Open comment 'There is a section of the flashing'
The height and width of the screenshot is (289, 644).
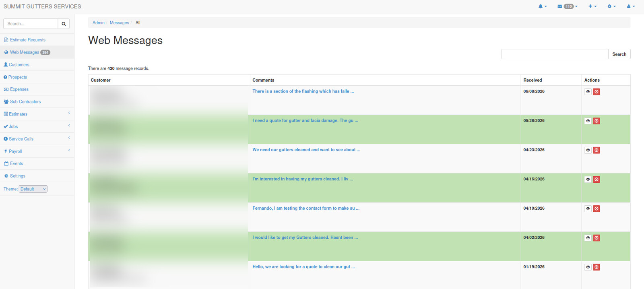303,91
